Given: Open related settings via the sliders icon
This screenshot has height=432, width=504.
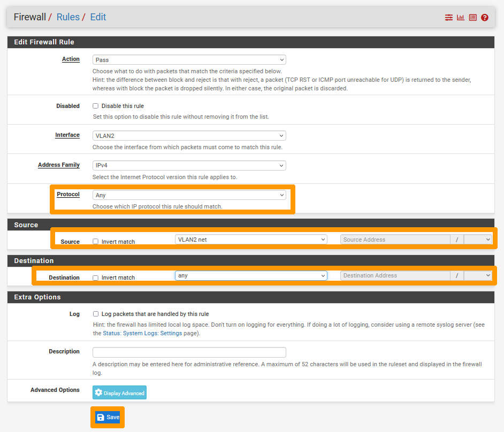Looking at the screenshot, I should point(448,18).
